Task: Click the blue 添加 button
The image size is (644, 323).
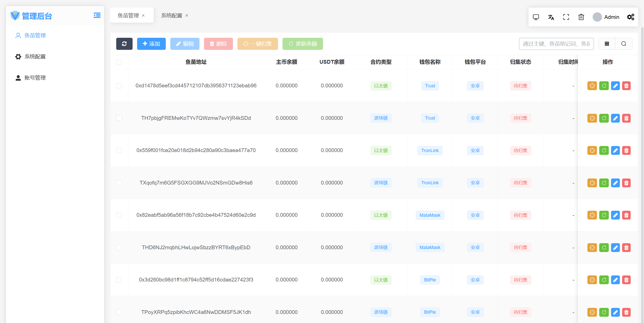Action: coord(151,44)
